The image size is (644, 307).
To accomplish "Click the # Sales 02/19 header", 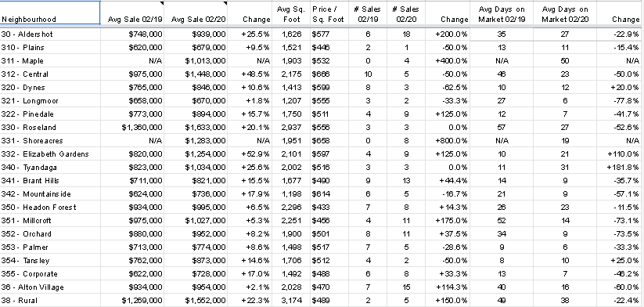I will click(x=368, y=14).
